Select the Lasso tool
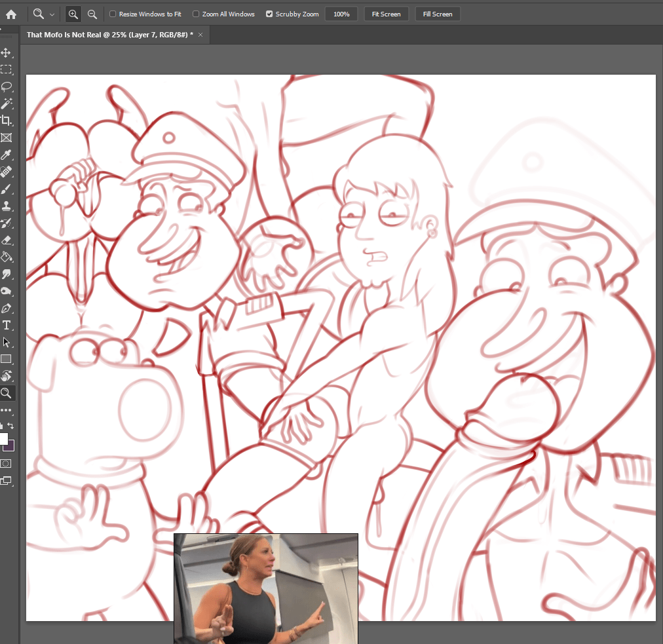Viewport: 663px width, 644px height. tap(7, 86)
